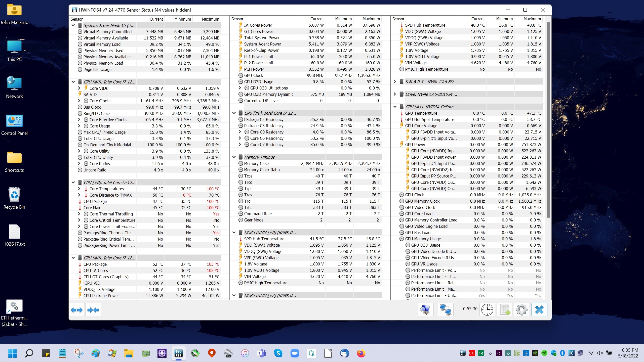Expand the Core VIDs row
Screen dimensions: 644x362
(79, 88)
